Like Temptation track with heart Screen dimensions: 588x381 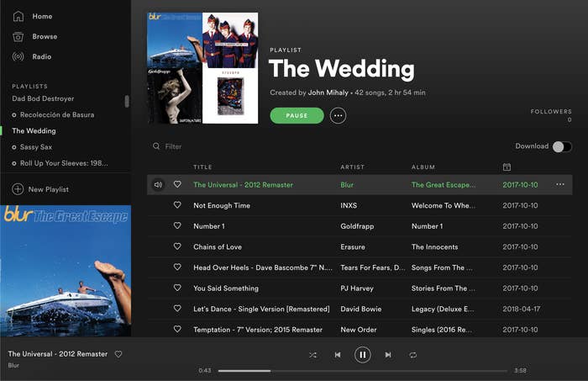[x=177, y=329]
